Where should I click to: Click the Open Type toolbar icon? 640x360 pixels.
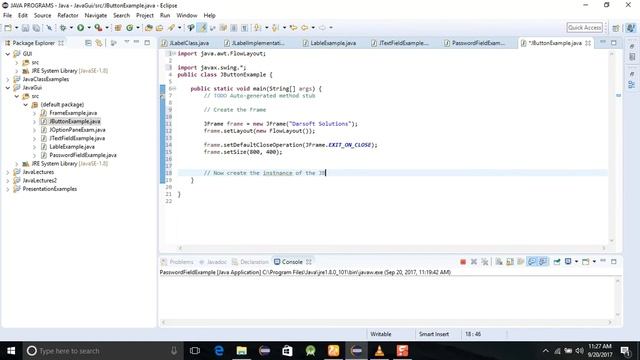(x=149, y=28)
